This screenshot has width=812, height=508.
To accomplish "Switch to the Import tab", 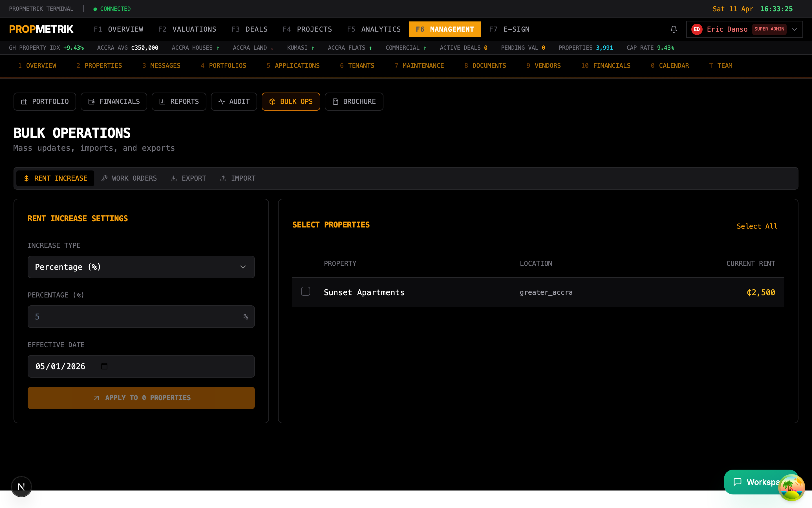I will tap(238, 178).
